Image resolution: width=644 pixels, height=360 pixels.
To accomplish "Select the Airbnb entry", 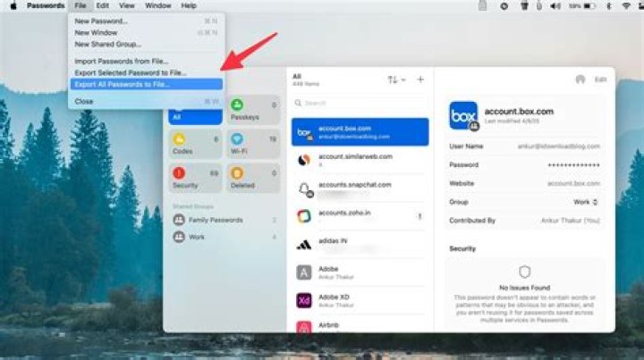I will (x=360, y=325).
